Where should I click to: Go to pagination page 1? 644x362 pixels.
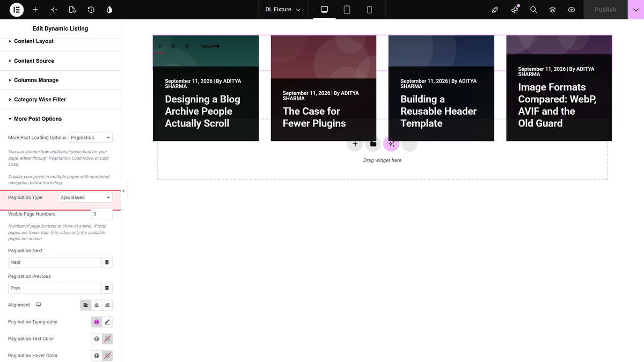(x=160, y=47)
